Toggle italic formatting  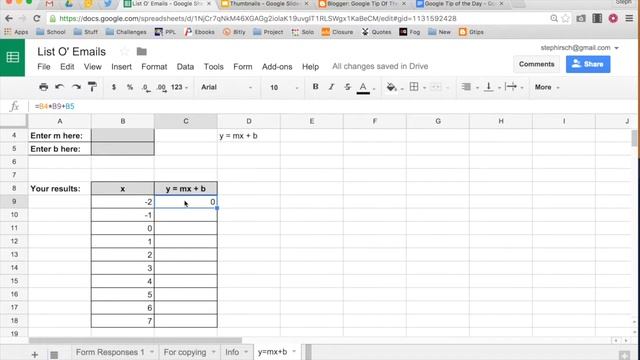tap(331, 87)
